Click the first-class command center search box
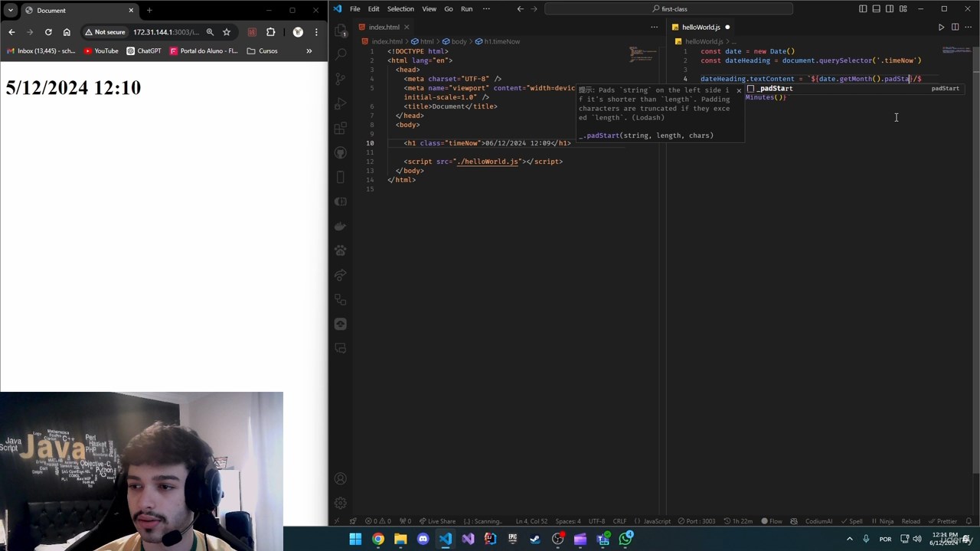Screen dimensions: 980x551 669,8
